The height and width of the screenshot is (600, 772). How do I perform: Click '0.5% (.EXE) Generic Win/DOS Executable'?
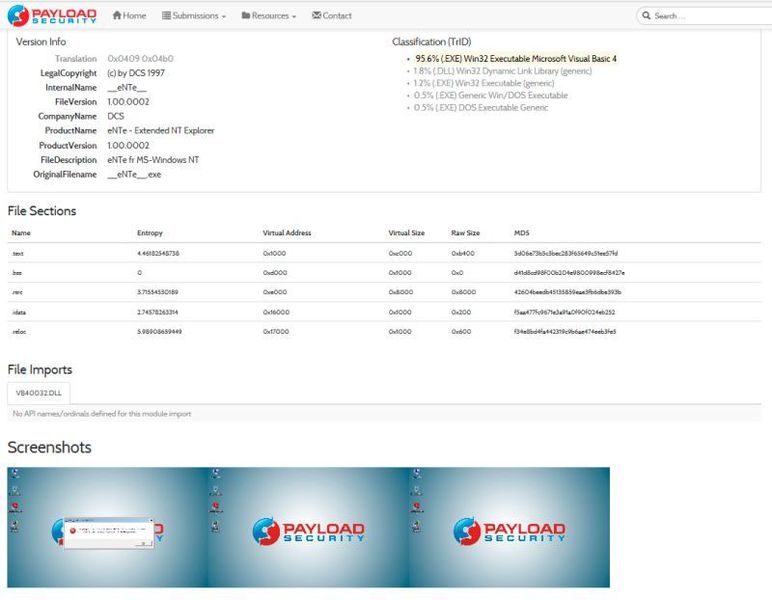tap(490, 95)
